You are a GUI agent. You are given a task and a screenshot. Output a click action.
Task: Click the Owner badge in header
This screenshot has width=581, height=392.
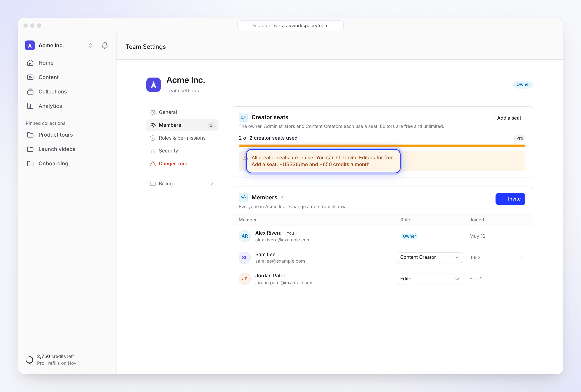(523, 85)
